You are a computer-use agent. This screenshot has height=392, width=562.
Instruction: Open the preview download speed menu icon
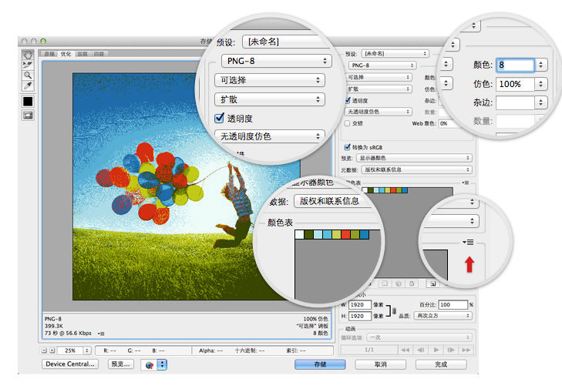(x=101, y=333)
